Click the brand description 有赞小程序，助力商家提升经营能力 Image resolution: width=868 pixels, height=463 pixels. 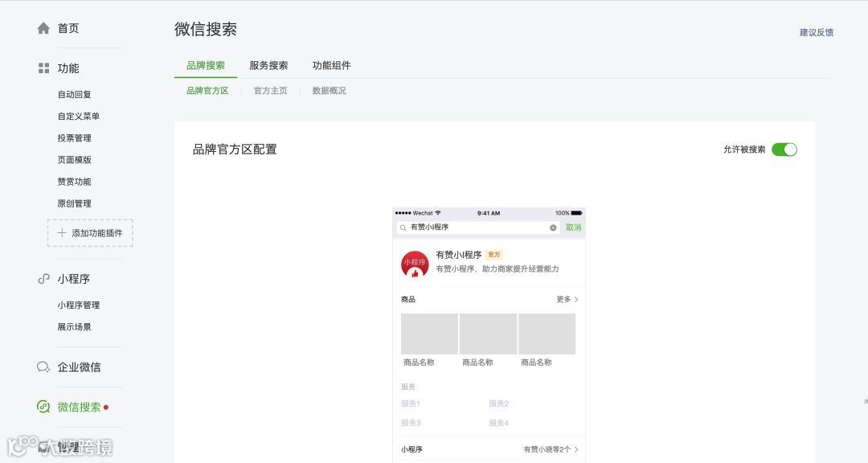[x=497, y=268]
